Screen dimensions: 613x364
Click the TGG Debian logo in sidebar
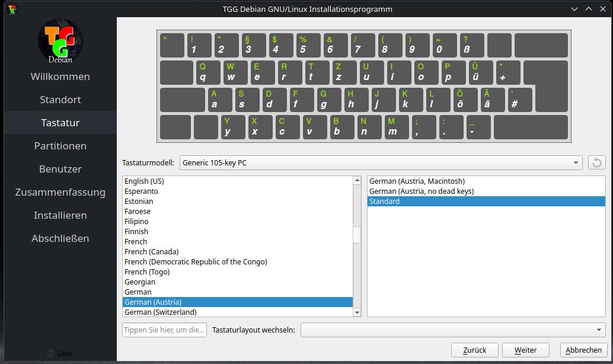[60, 41]
